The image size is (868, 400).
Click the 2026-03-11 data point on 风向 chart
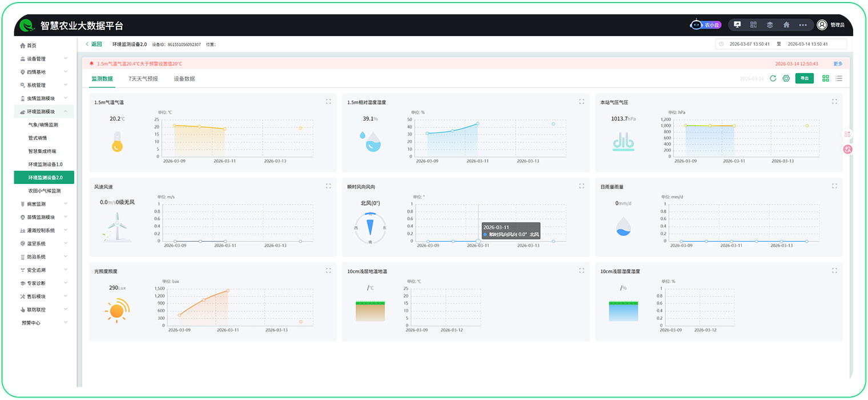coord(478,241)
